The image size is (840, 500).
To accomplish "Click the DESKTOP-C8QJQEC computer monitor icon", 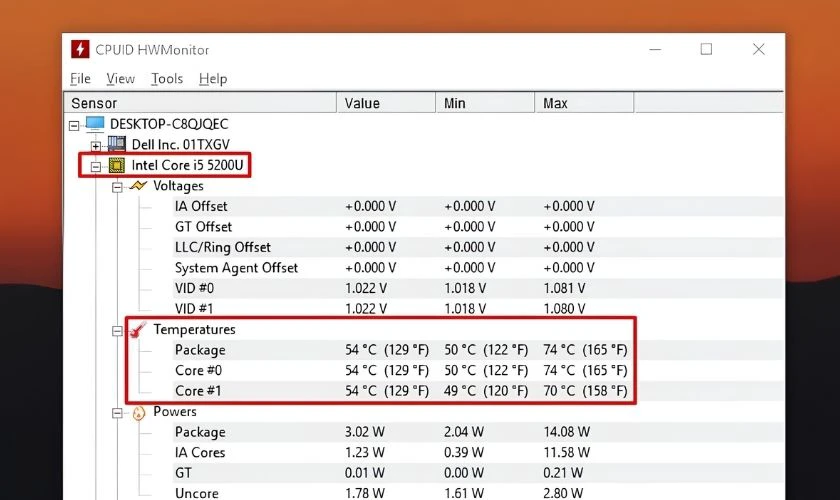I will tap(95, 124).
